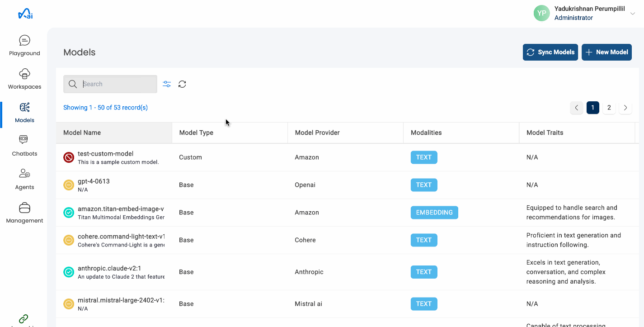Click the refresh list icon
Screen dimensions: 644x327
coord(182,84)
